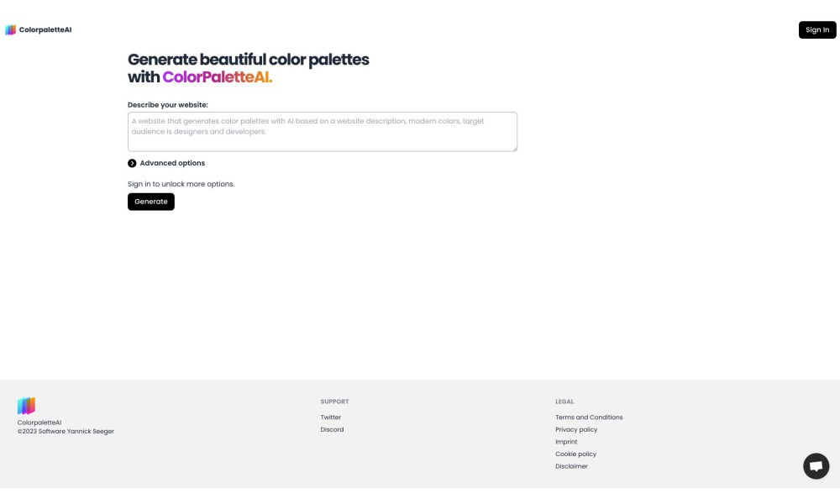840x504 pixels.
Task: Click the gradient ColorPaletteAI. headline text
Action: point(217,77)
